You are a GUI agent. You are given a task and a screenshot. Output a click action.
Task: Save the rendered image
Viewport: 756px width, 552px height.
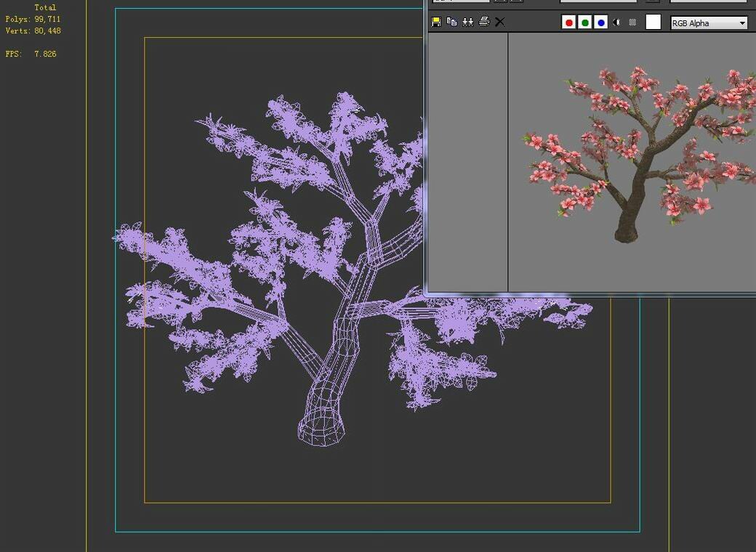[x=436, y=23]
